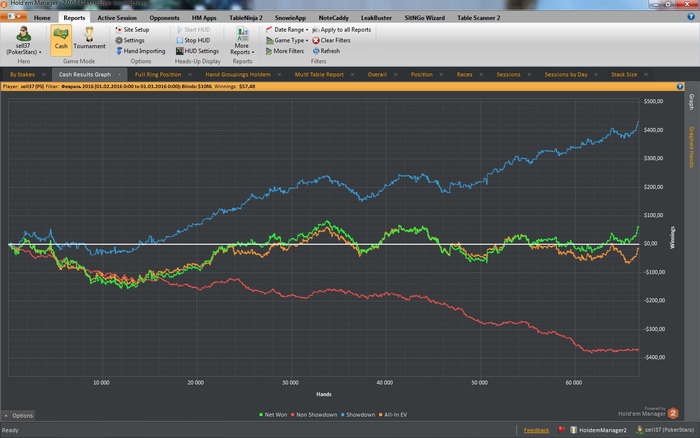Viewport: 700px width, 438px height.
Task: Open Settings options
Action: pyautogui.click(x=130, y=40)
